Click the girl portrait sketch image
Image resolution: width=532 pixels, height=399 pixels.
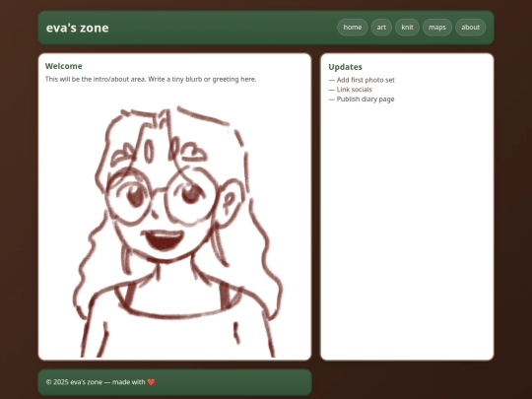(177, 232)
